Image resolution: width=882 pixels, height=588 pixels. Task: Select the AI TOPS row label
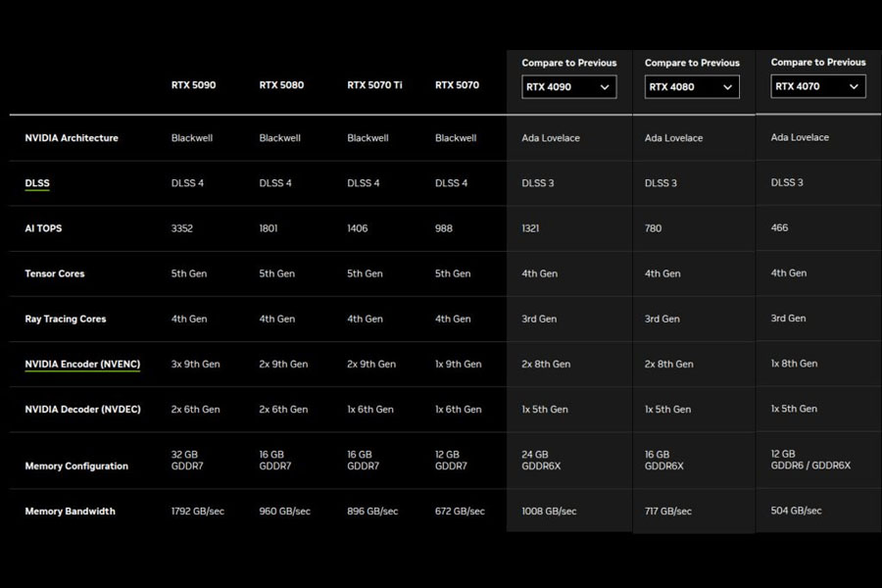click(x=43, y=228)
